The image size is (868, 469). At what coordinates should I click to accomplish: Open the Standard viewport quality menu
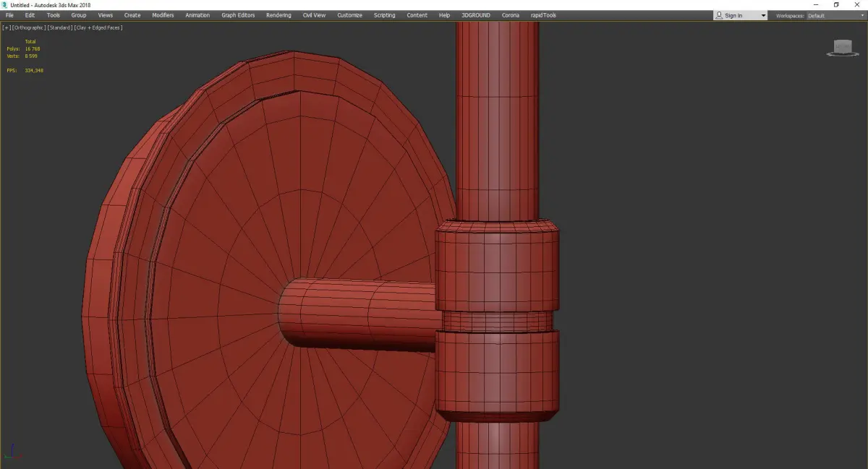[x=60, y=27]
